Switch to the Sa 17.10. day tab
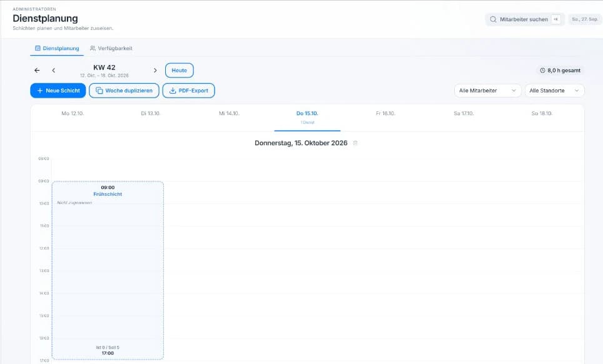 tap(464, 113)
